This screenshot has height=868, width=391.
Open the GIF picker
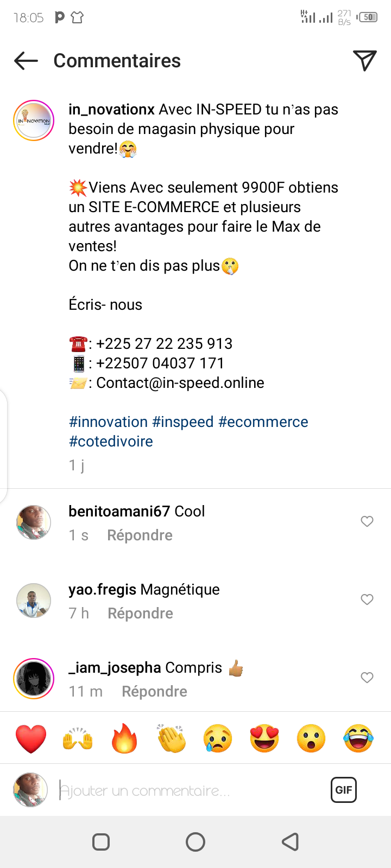pyautogui.click(x=343, y=790)
